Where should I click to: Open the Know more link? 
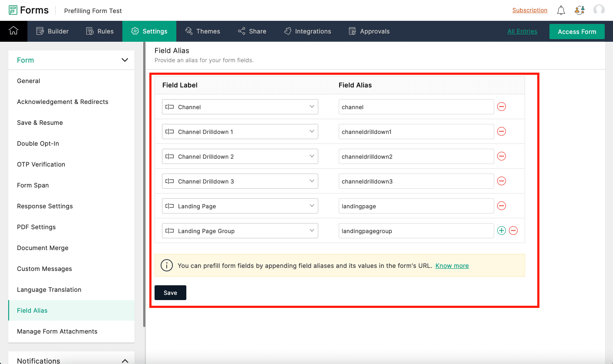pyautogui.click(x=452, y=265)
